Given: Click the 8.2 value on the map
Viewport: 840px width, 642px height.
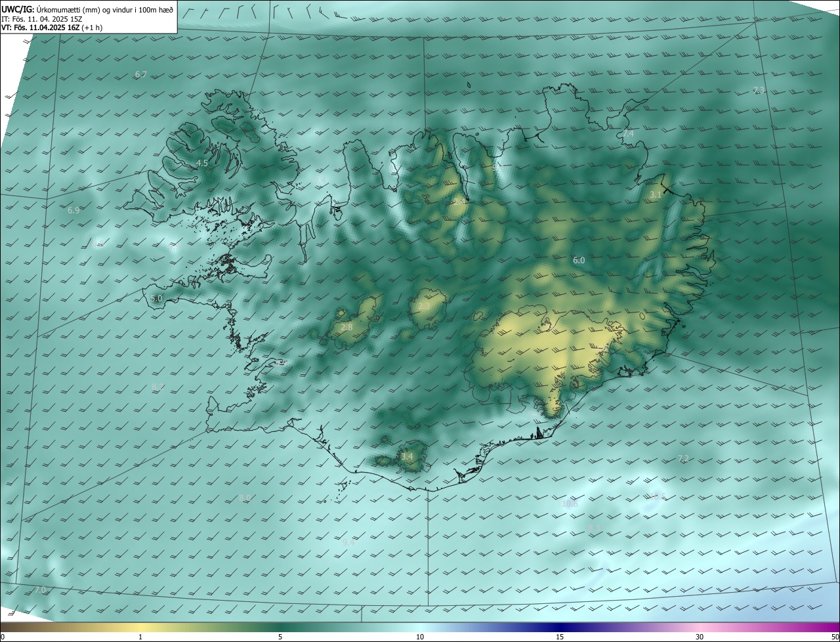Looking at the screenshot, I should point(157,387).
